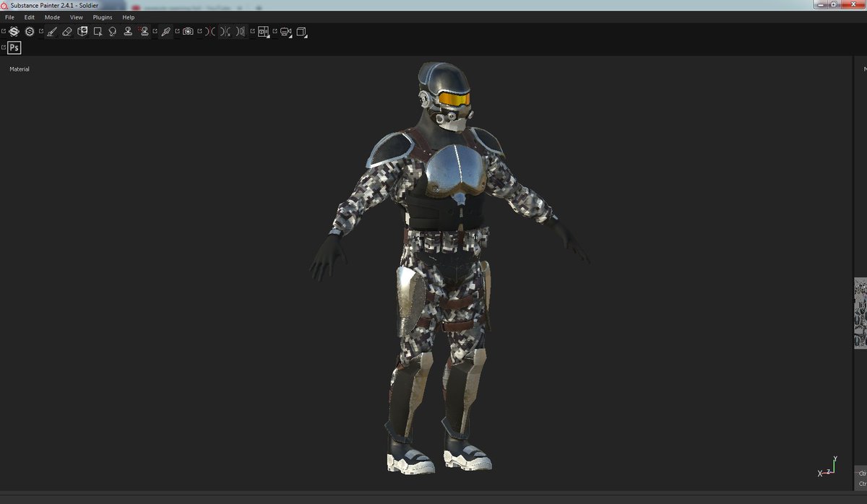Click the soldier's orange visor in viewport
The height and width of the screenshot is (504, 867).
(x=454, y=98)
